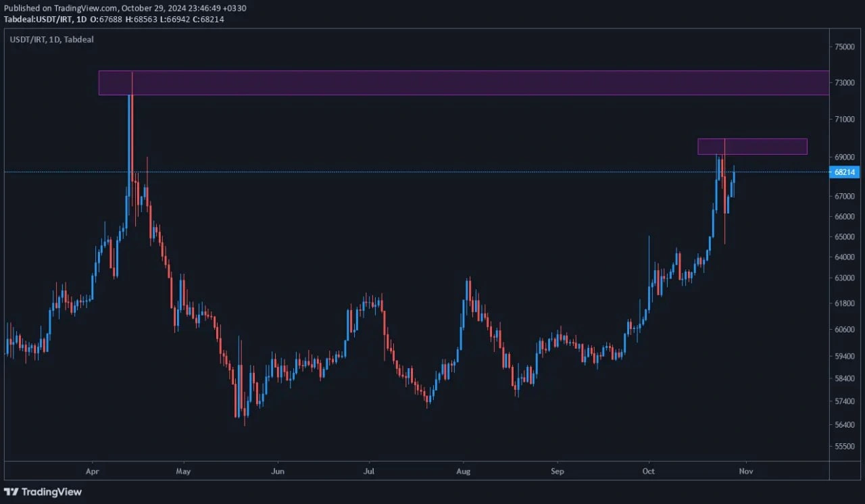Click the 64000 price axis label
This screenshot has width=865, height=504.
point(845,257)
